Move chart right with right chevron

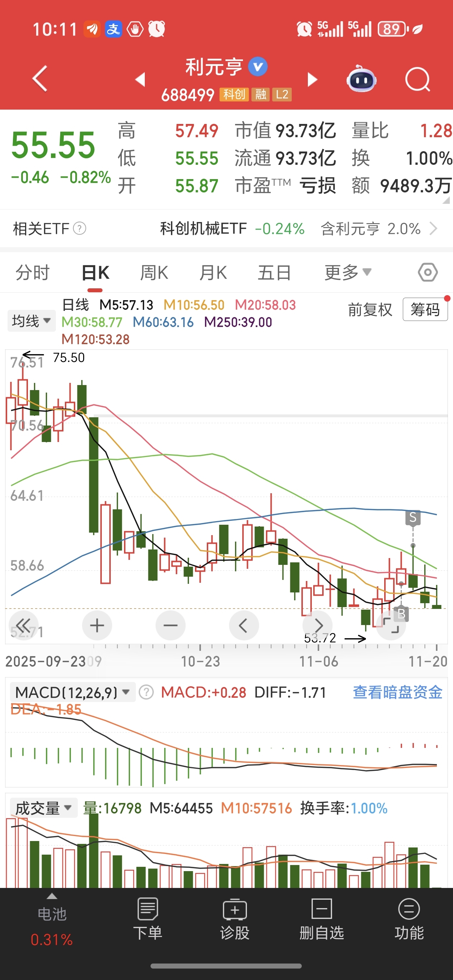click(x=318, y=625)
